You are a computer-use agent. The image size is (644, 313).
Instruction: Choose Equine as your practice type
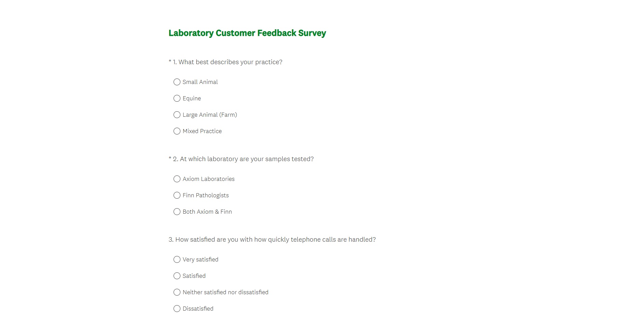(177, 98)
